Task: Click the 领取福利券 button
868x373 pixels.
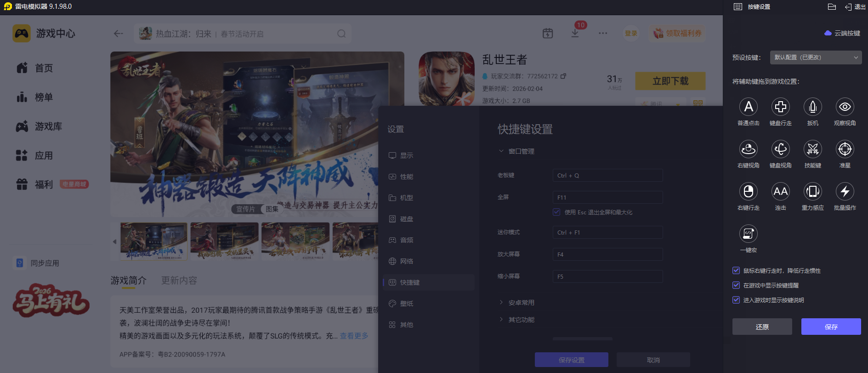Action: click(677, 33)
